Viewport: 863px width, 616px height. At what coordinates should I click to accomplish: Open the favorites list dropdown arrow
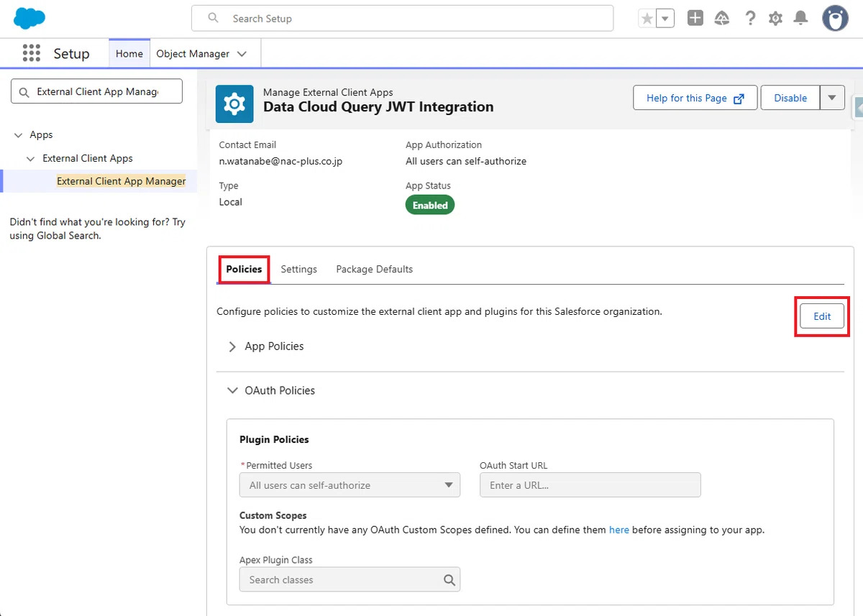(x=666, y=19)
